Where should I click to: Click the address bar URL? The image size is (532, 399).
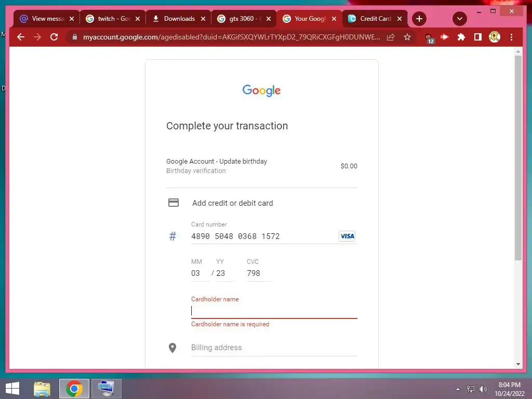click(x=231, y=37)
